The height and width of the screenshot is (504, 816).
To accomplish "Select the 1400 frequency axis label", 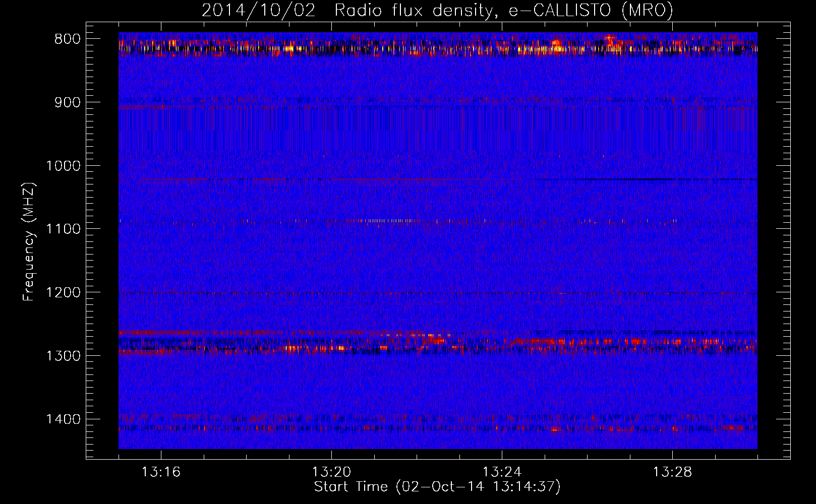I will [x=63, y=419].
